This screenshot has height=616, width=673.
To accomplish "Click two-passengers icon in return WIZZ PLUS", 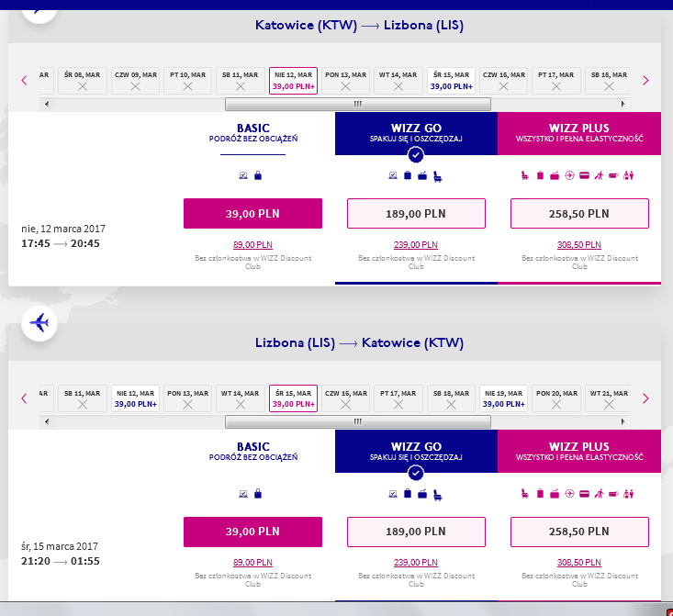I will coord(628,494).
